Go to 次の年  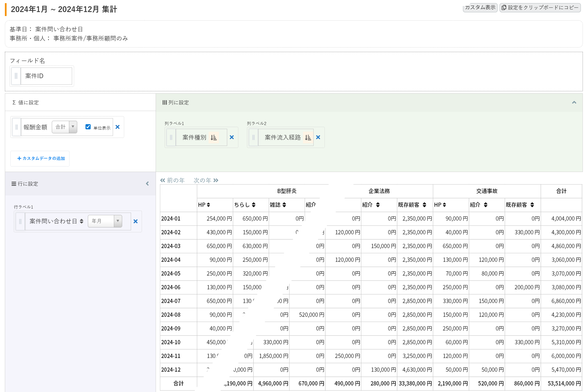[x=206, y=180]
